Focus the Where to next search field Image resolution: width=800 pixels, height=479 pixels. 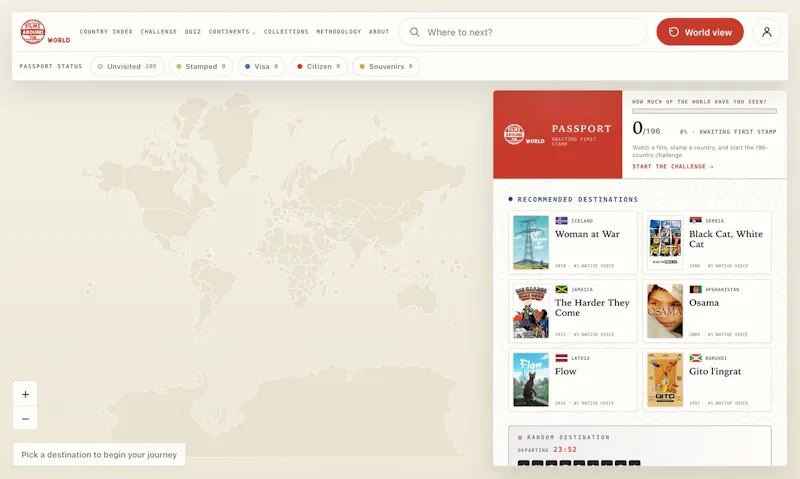pyautogui.click(x=523, y=32)
